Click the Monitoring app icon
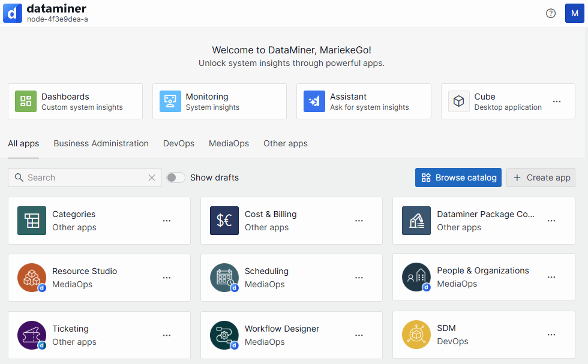This screenshot has width=588, height=364. 170,101
